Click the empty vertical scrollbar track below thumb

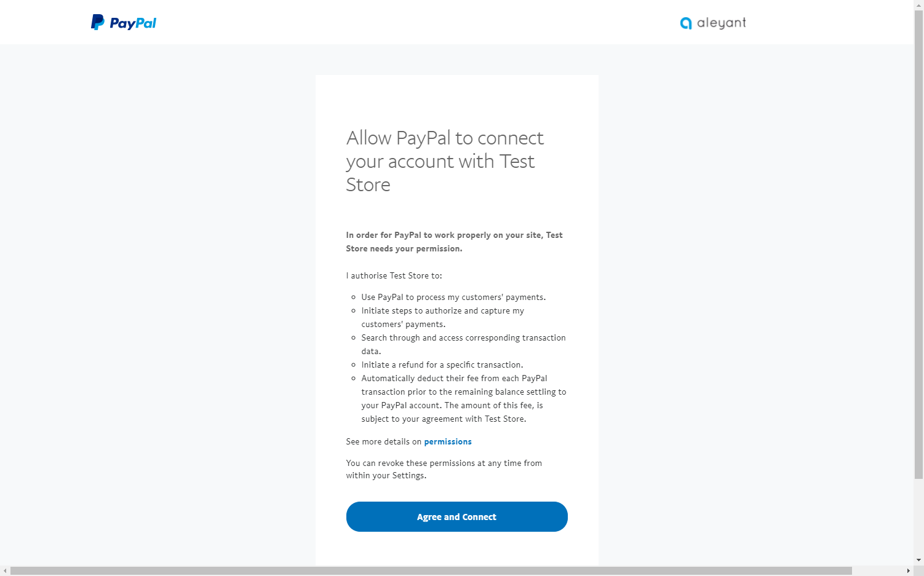918,517
